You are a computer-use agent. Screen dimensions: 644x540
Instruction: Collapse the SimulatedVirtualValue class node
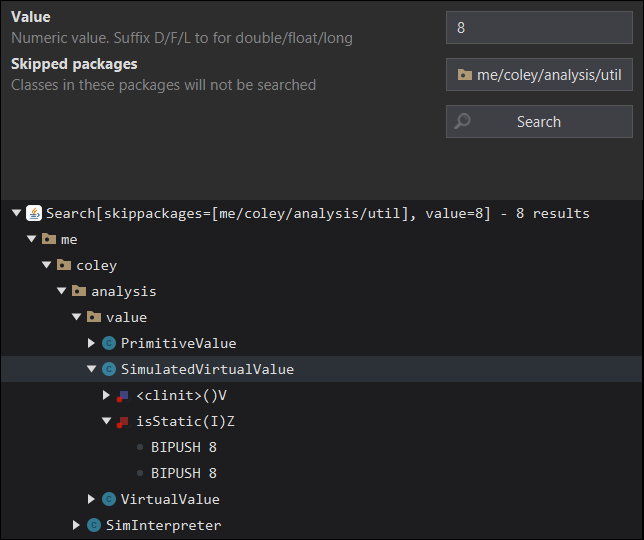pyautogui.click(x=91, y=369)
